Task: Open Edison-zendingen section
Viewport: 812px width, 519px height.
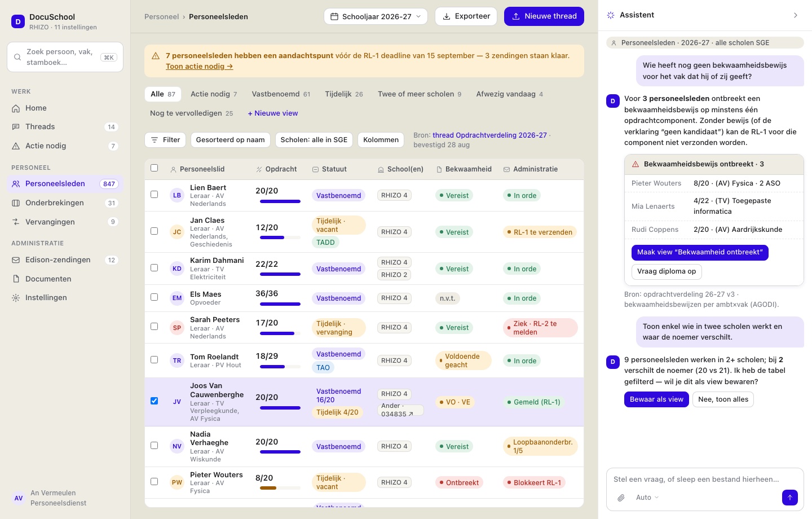Action: (65, 260)
